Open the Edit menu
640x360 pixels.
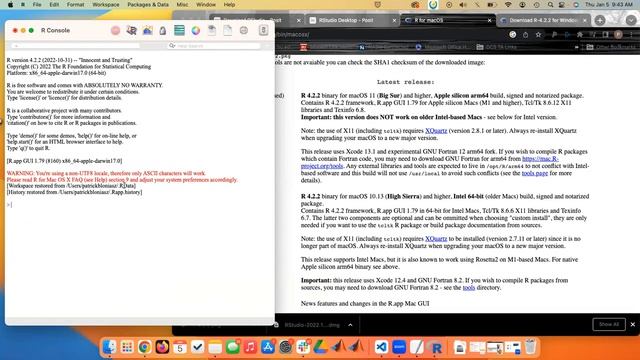(54, 4)
